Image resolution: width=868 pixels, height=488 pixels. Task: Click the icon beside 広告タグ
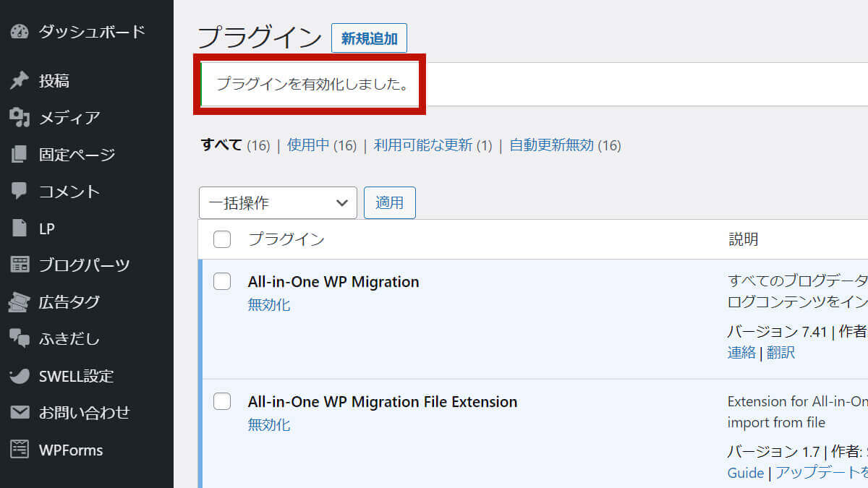click(x=19, y=302)
